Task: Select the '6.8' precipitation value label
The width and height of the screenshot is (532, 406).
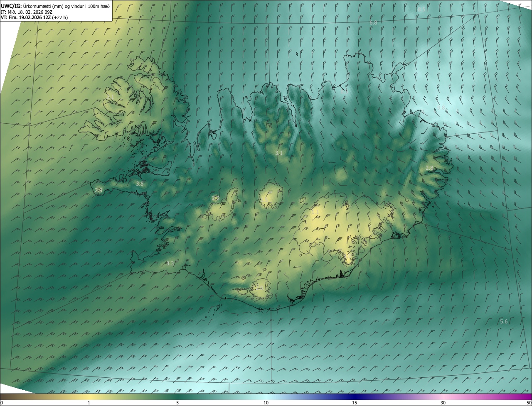Action: [x=373, y=22]
